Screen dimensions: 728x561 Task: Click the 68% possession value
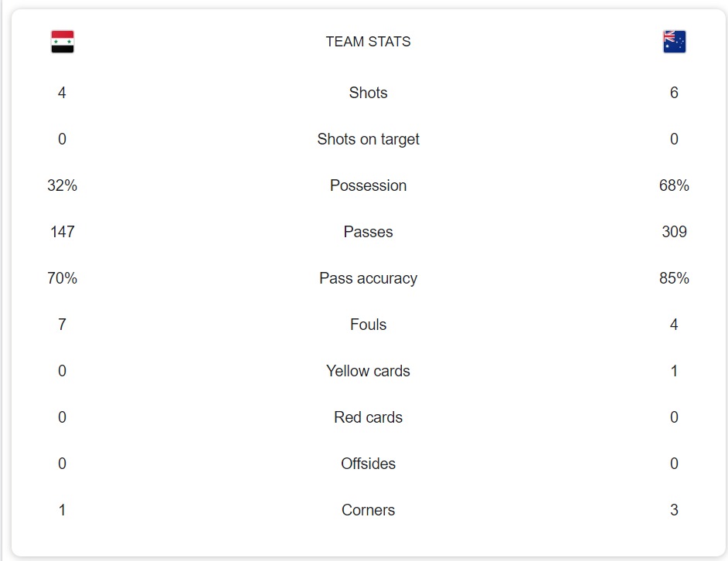coord(674,185)
